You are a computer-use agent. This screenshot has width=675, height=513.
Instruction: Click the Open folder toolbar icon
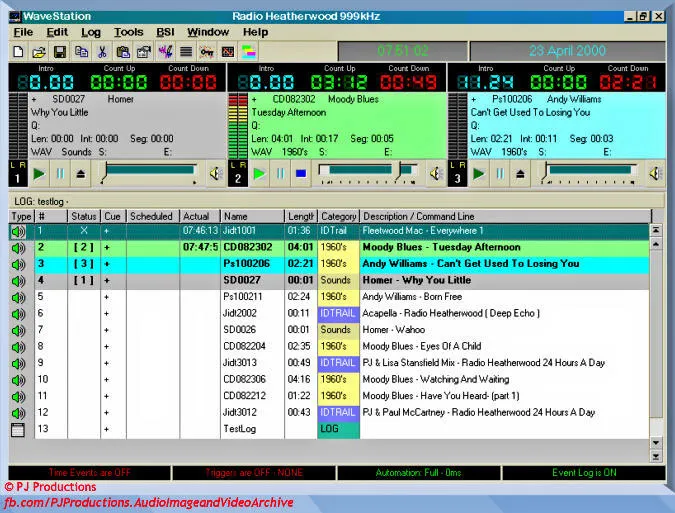(39, 51)
